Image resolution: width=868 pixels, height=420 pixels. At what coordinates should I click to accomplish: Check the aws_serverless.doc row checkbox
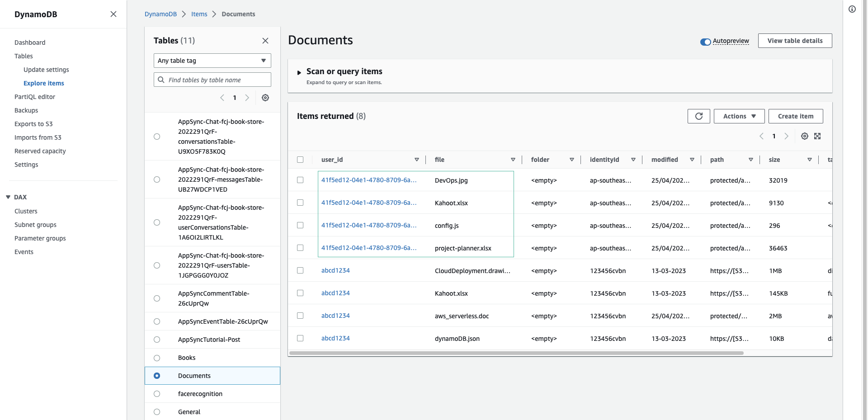point(300,316)
